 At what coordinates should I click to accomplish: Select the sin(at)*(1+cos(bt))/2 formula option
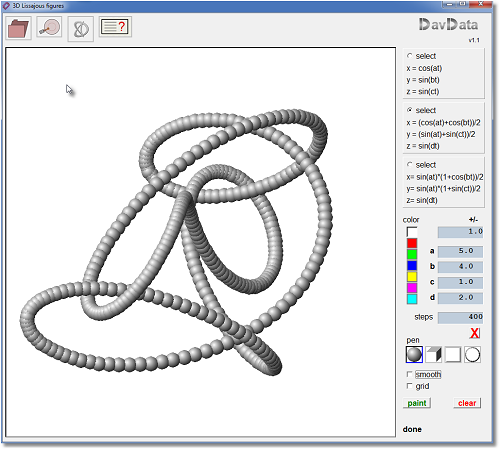[410, 165]
